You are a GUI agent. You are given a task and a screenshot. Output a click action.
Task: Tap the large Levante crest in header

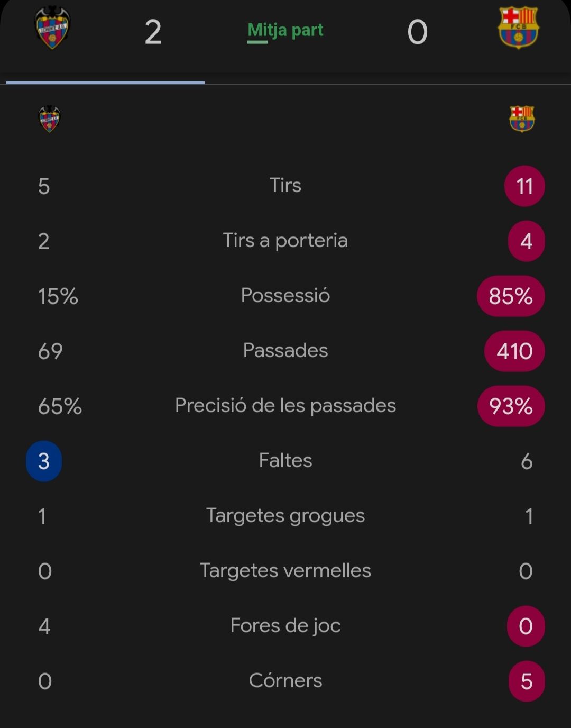52,28
